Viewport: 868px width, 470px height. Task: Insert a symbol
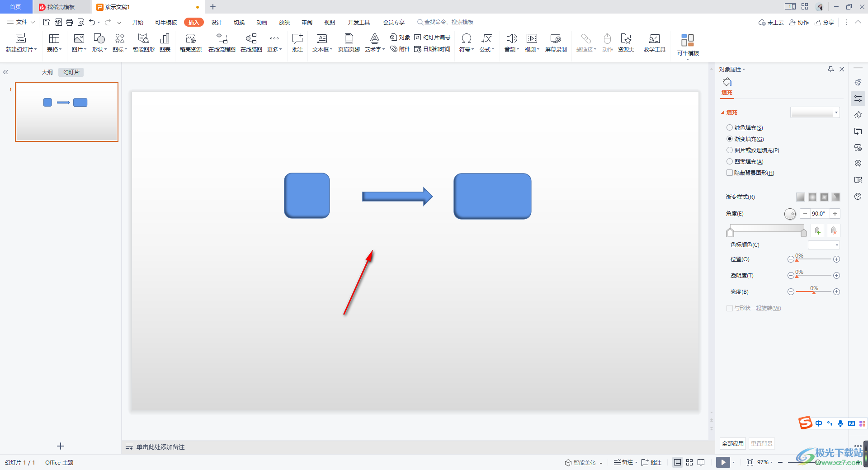(467, 43)
